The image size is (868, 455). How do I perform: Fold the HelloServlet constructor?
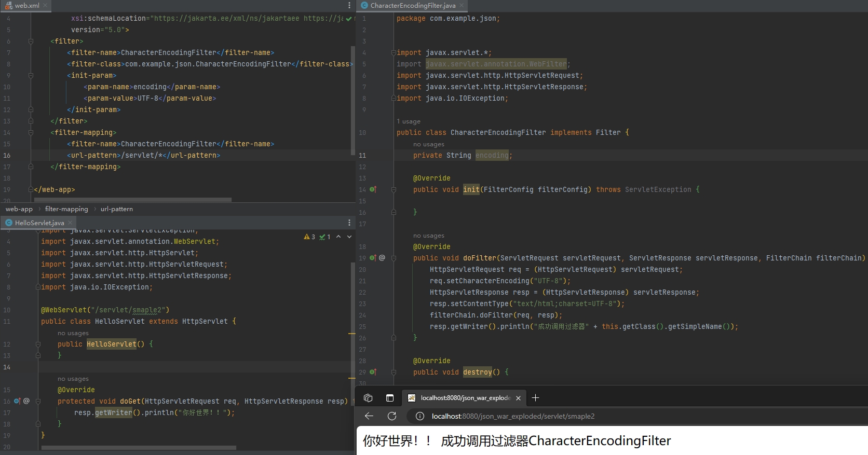[x=38, y=344]
